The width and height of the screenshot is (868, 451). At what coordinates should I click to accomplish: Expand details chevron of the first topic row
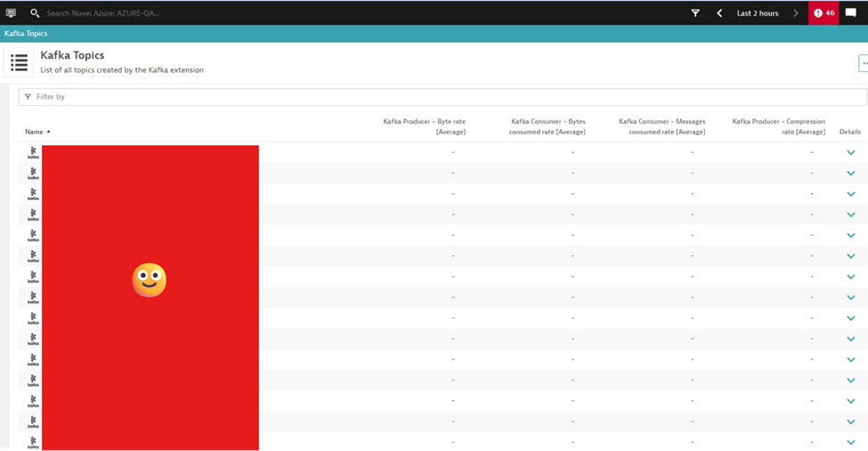pyautogui.click(x=850, y=153)
